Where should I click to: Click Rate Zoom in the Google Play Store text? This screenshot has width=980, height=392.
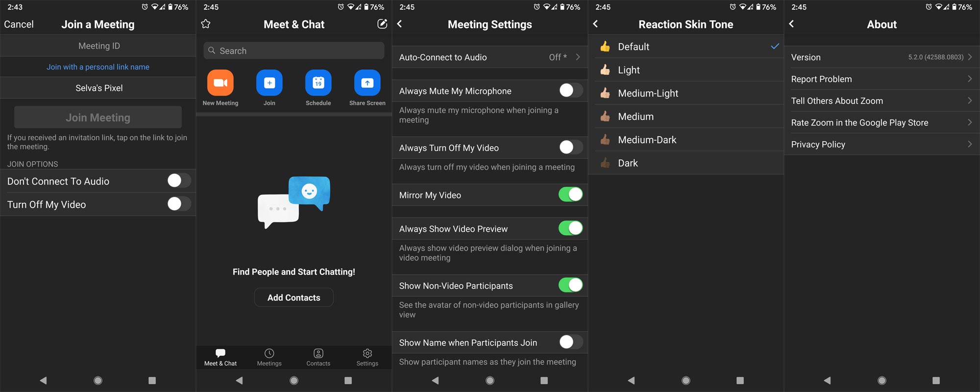tap(859, 123)
